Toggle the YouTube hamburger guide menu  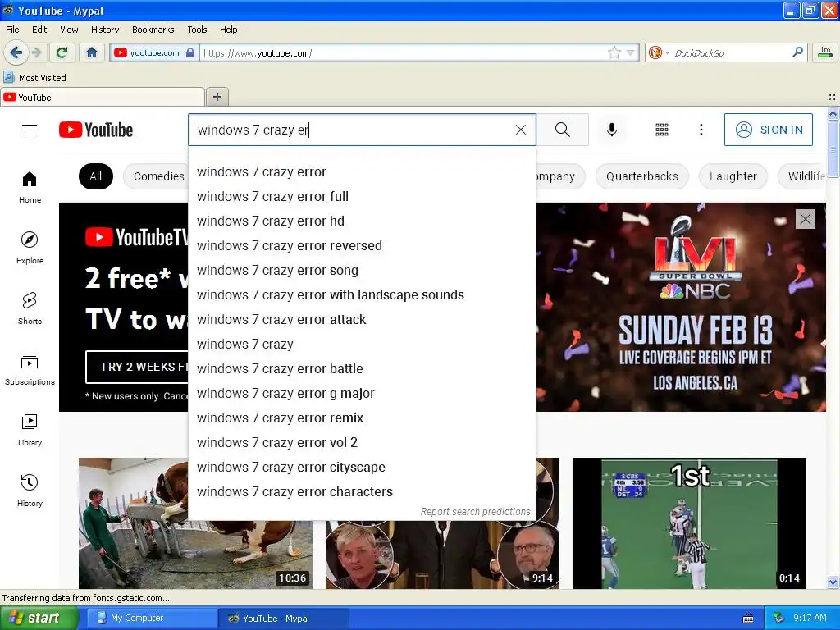click(30, 130)
